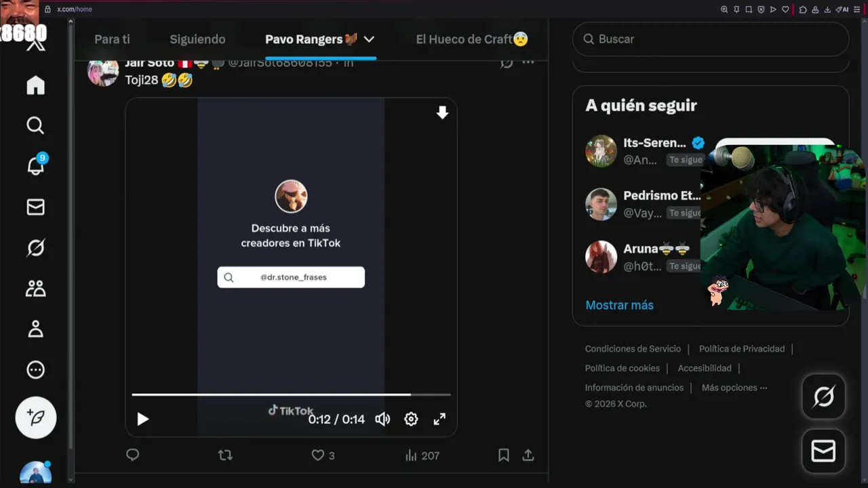Click Mostrar más link
Viewport: 868px width, 488px height.
[619, 305]
